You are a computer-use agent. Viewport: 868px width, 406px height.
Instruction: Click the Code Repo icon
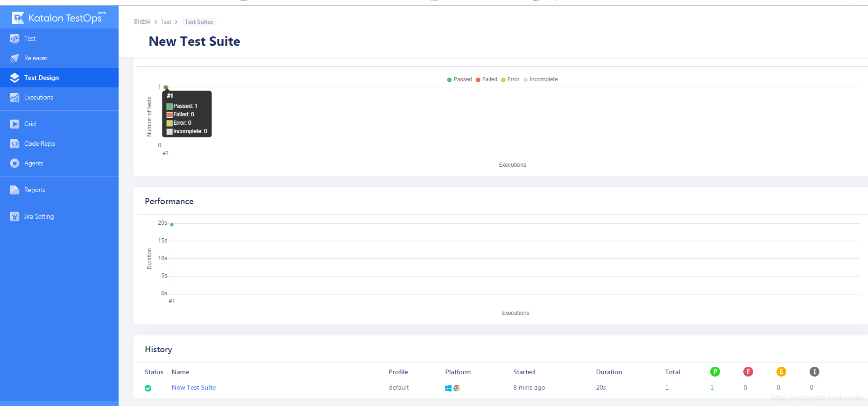click(x=15, y=144)
